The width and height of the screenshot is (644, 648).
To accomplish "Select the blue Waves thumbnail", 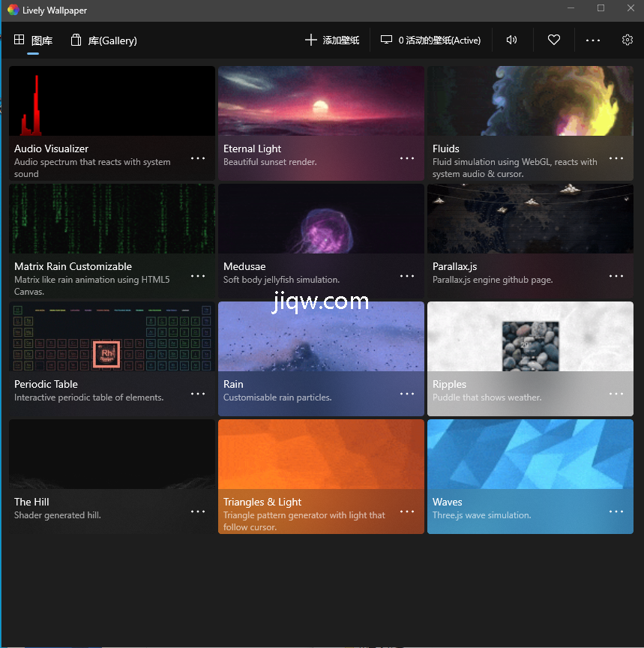I will [x=530, y=454].
